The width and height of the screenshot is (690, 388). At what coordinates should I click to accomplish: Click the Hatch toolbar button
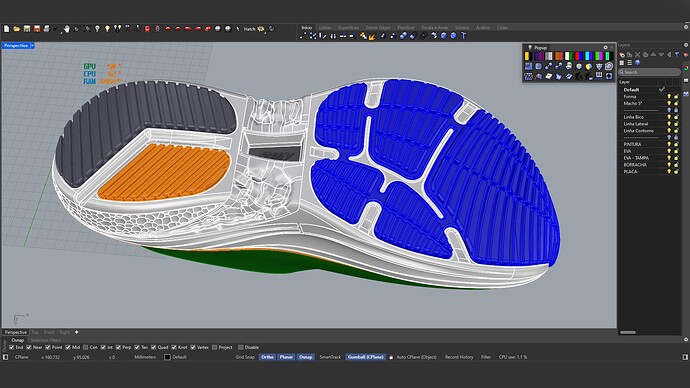(x=250, y=29)
